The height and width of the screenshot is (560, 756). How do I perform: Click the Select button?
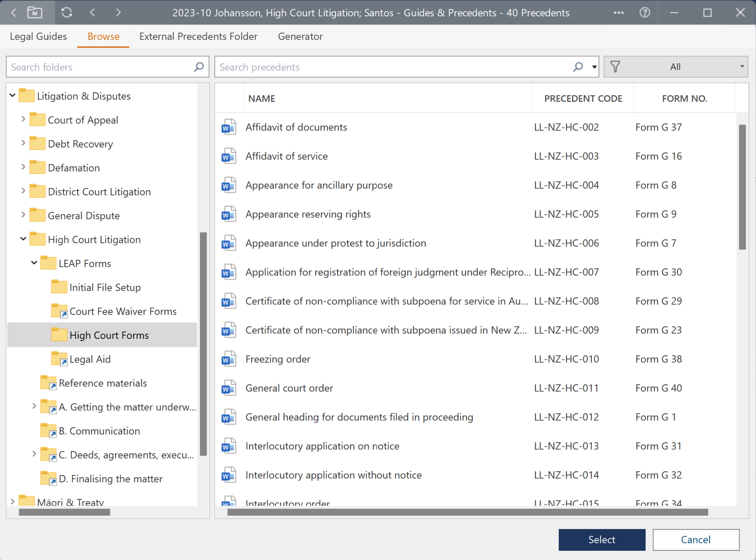click(602, 540)
